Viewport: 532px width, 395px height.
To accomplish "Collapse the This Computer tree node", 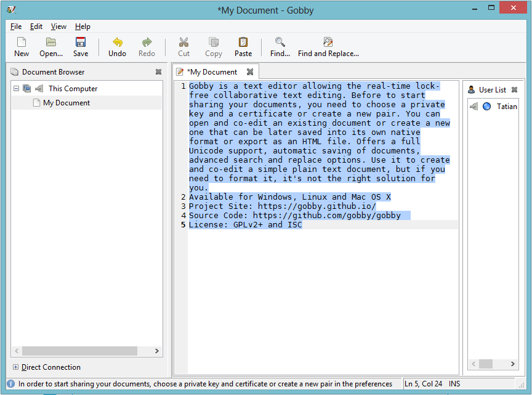I will point(16,89).
